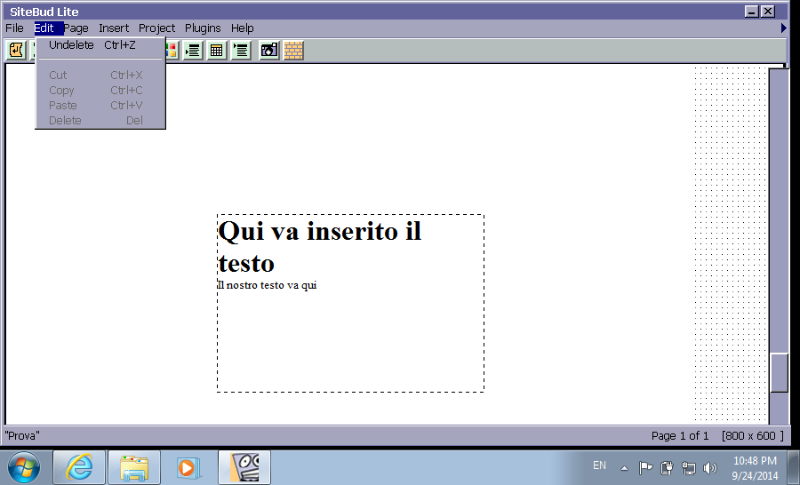
Task: Click the first toolbar icon on the left
Action: coord(17,50)
